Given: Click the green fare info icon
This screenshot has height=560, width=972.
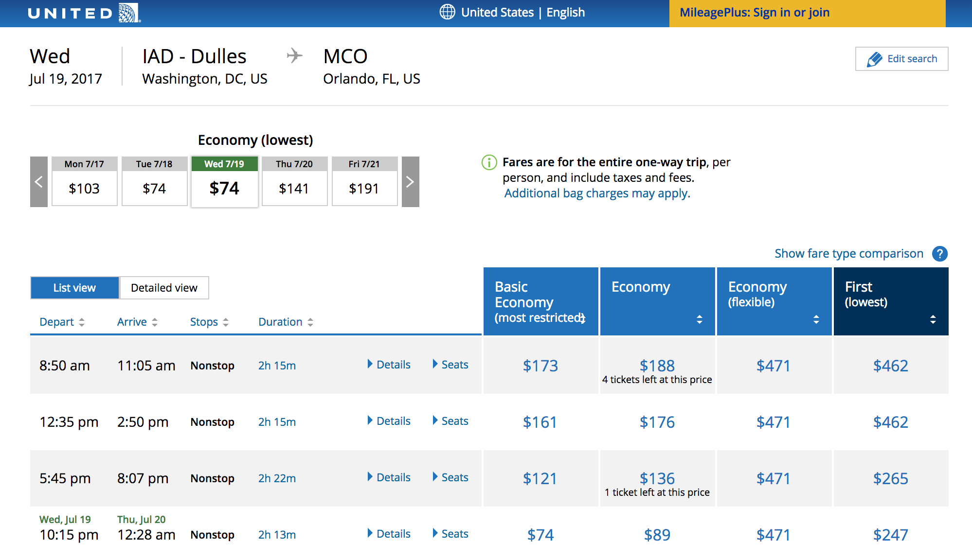Looking at the screenshot, I should tap(489, 162).
